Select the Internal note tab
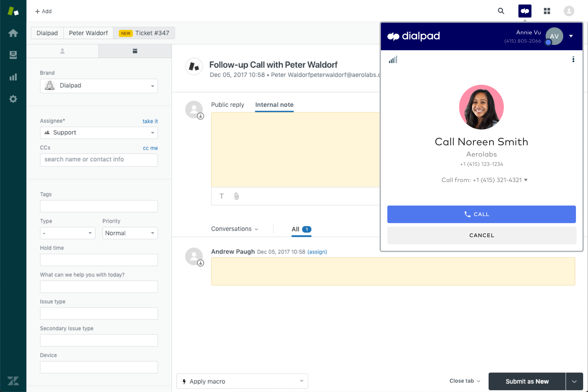Viewport: 588px width, 392px height. tap(274, 105)
